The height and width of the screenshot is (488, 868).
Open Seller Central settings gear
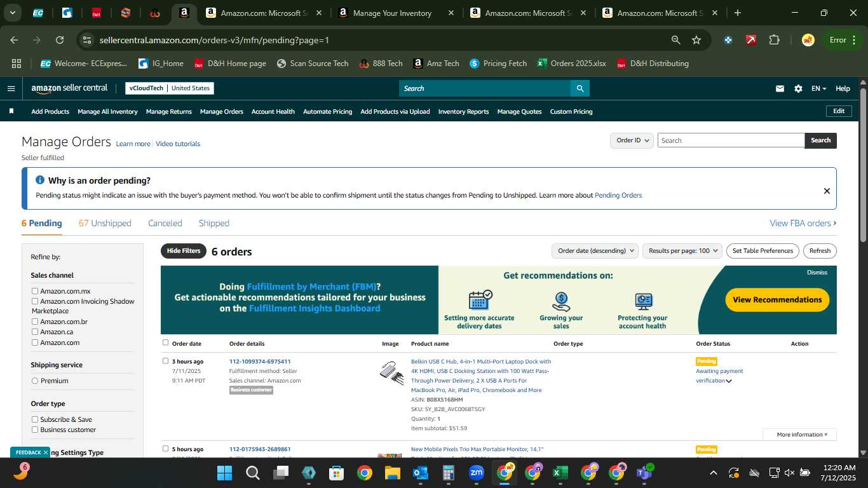click(798, 88)
